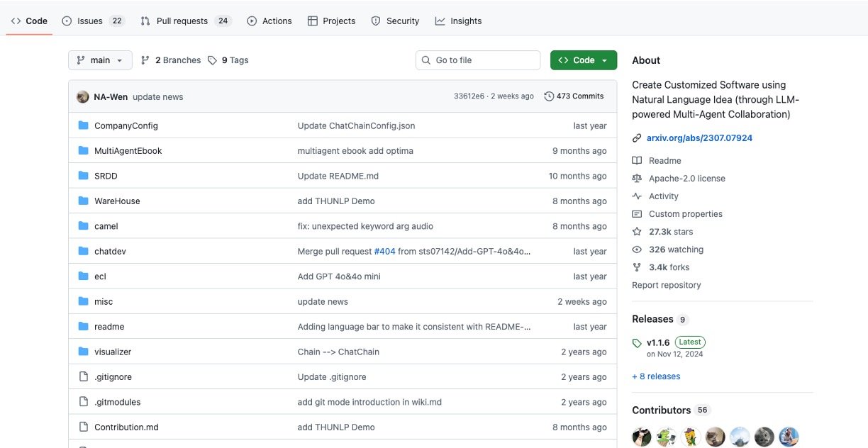Screen dimensions: 868x448
Task: Click the eye icon next to 326 watching
Action: point(637,250)
